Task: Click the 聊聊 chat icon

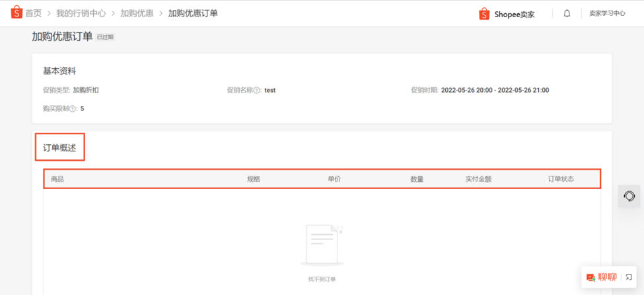Action: pyautogui.click(x=591, y=277)
